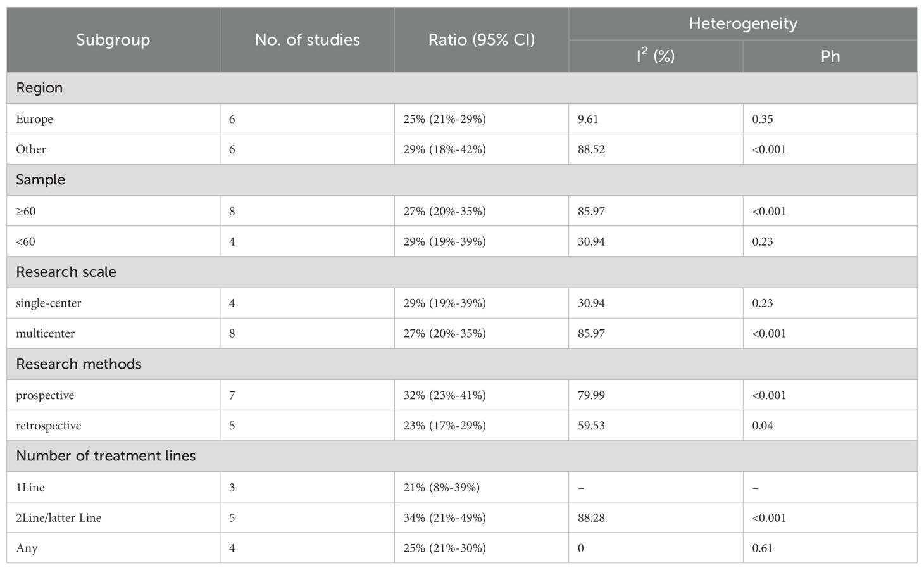Click the No. of studies header
The height and width of the screenshot is (570, 924).
tap(307, 40)
